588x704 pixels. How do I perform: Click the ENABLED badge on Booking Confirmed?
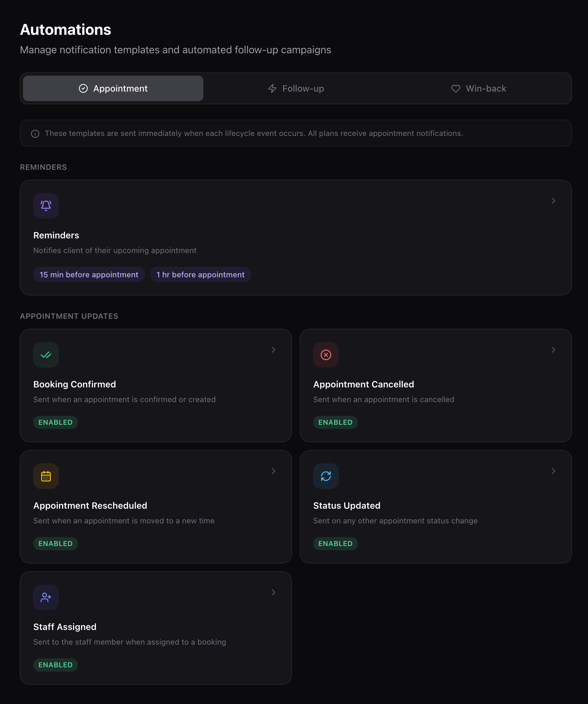[55, 423]
